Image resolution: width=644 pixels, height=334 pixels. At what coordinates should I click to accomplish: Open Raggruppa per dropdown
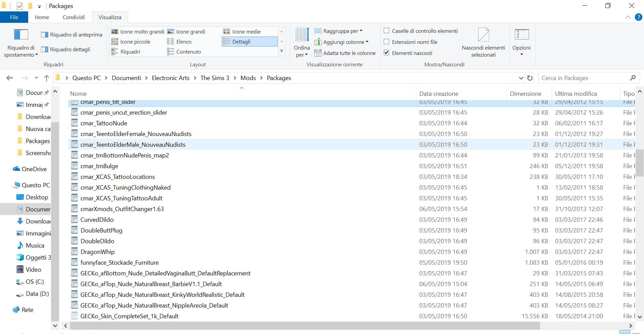339,31
